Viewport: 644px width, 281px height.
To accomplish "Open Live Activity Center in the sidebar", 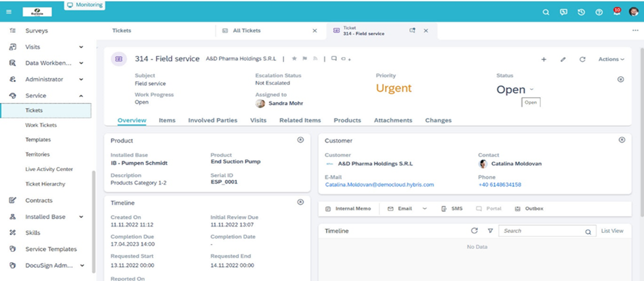I will [x=49, y=170].
